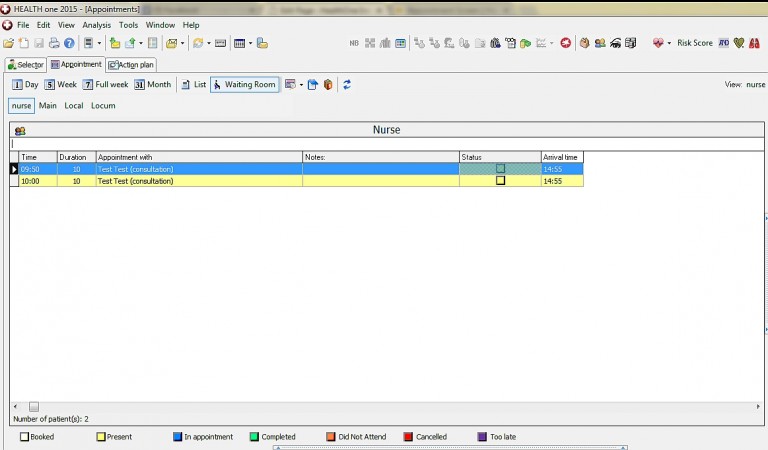768x450 pixels.
Task: Click the Too late purple swatch
Action: (x=482, y=436)
